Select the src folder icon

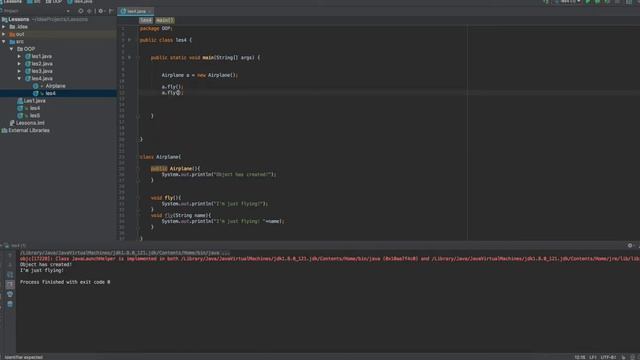coord(12,42)
